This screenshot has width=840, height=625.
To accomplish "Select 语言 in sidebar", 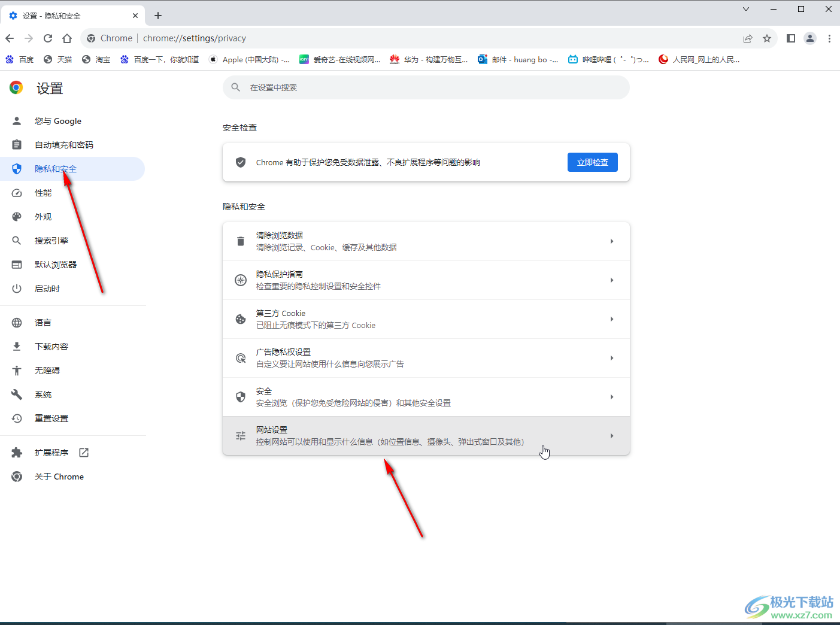I will coord(72,323).
